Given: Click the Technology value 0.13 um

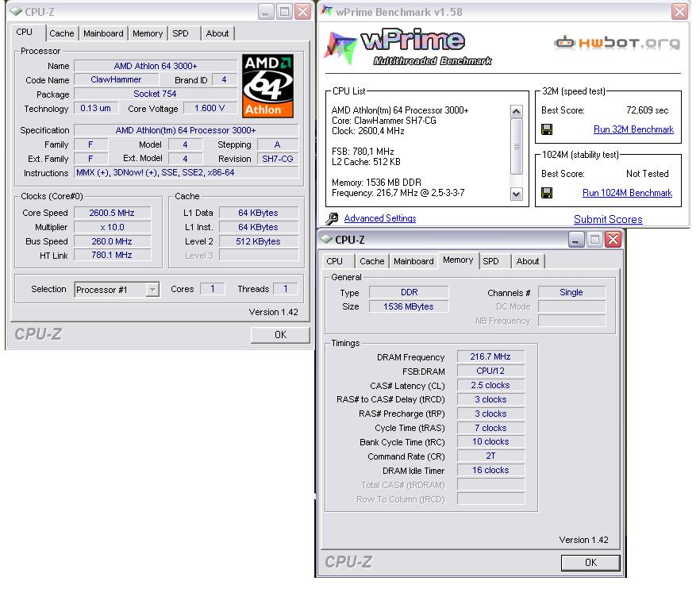Looking at the screenshot, I should click(x=96, y=108).
